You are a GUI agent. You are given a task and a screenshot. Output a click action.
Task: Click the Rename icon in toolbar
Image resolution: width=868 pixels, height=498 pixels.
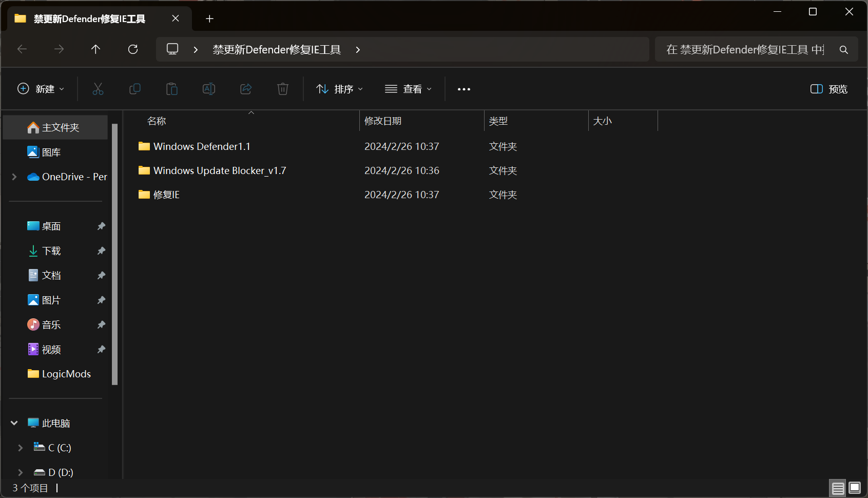click(x=209, y=89)
